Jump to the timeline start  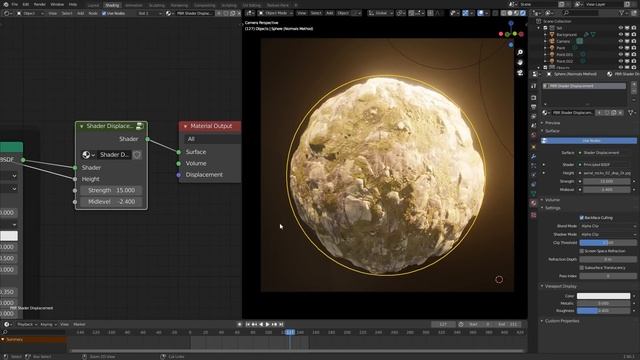(x=247, y=324)
